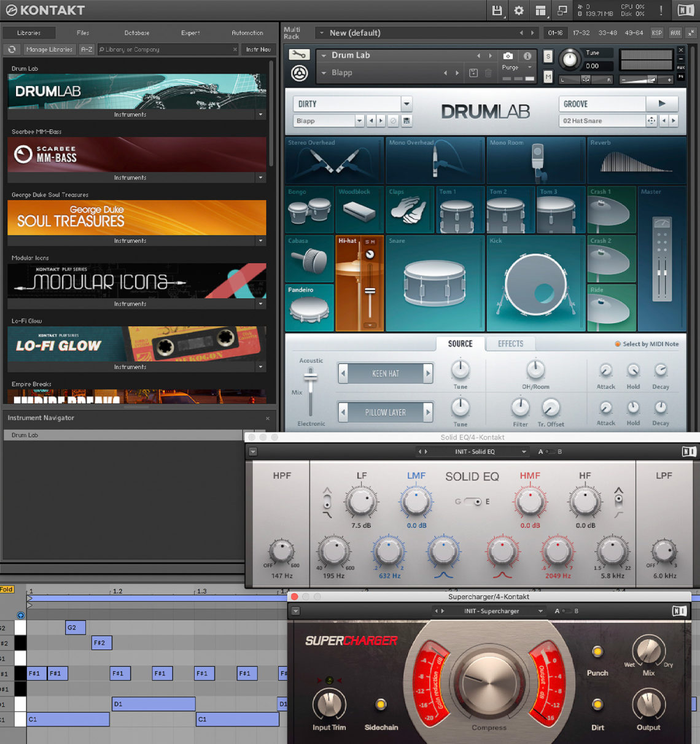
Task: Enable the AUX view toggle in the top bar
Action: click(x=675, y=33)
